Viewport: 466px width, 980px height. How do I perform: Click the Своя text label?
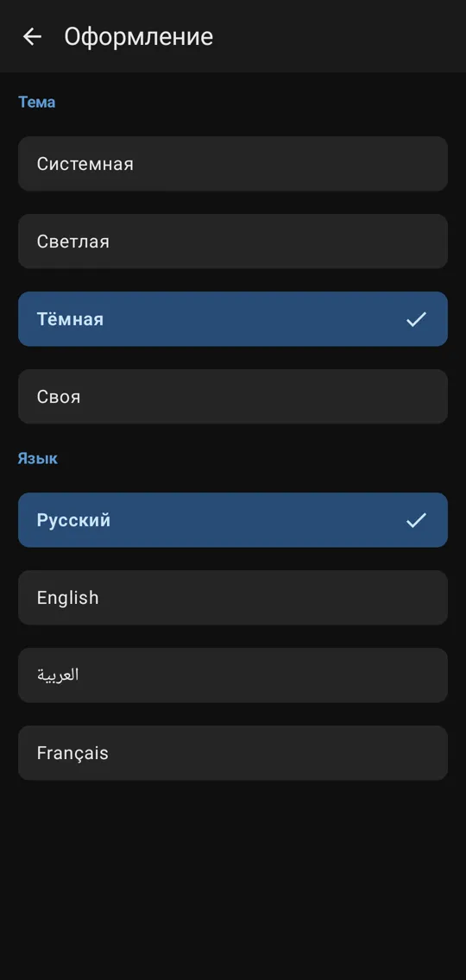58,397
